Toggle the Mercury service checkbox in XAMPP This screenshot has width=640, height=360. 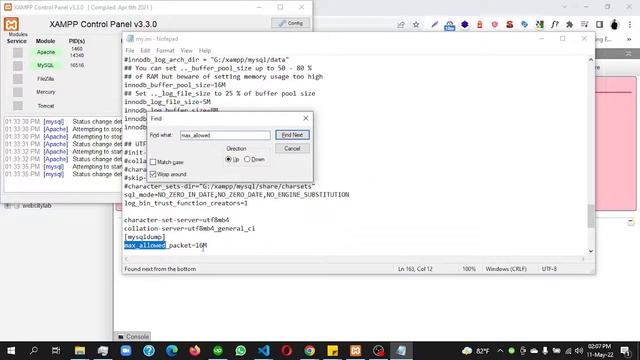pos(18,92)
